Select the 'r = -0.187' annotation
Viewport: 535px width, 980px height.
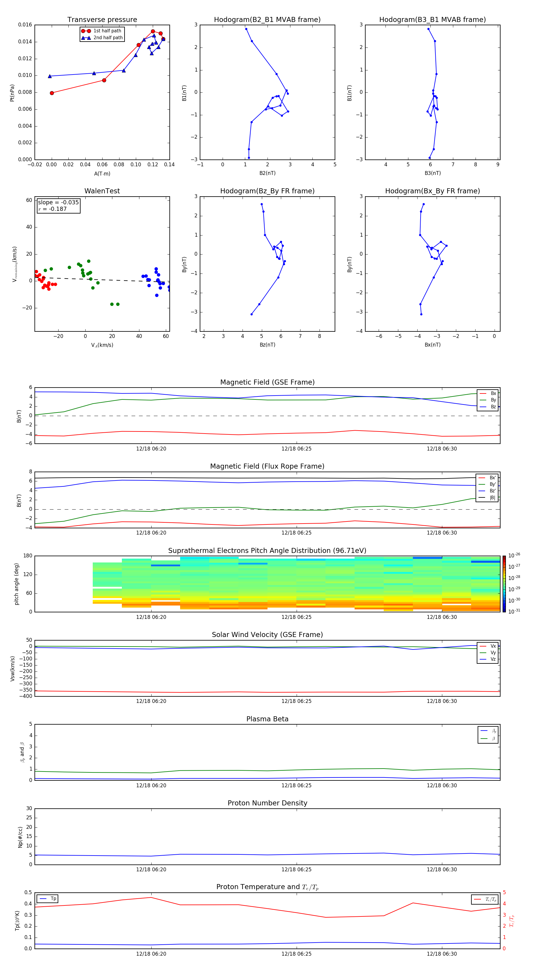(x=53, y=209)
